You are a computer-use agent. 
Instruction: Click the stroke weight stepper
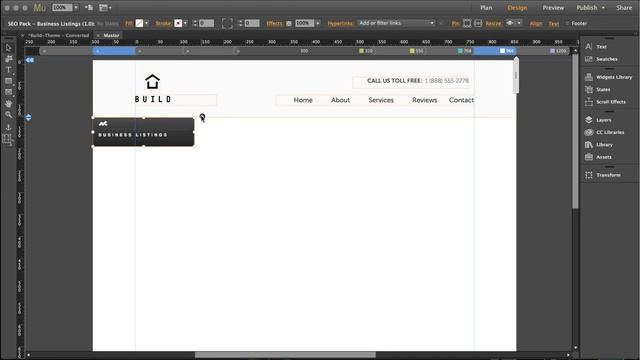coord(195,23)
